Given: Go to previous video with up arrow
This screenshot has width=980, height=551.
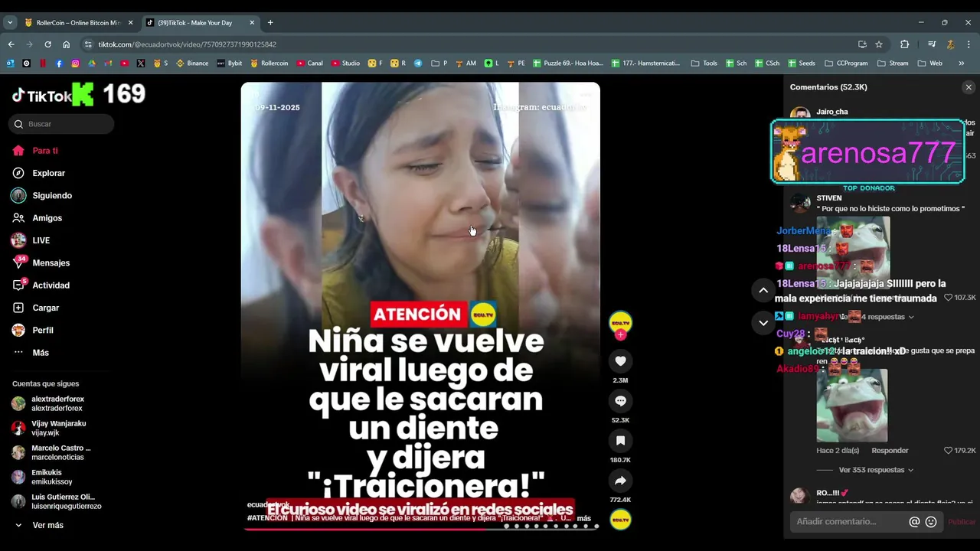Looking at the screenshot, I should (763, 290).
